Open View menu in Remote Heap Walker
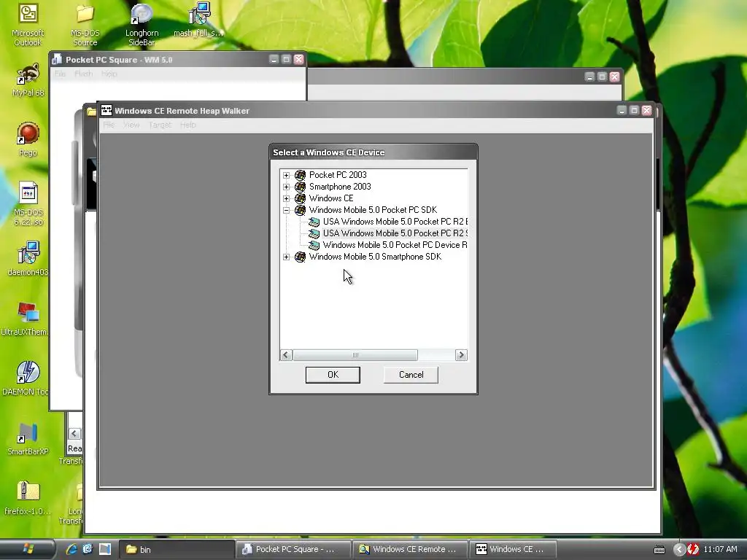747x560 pixels. coord(131,125)
